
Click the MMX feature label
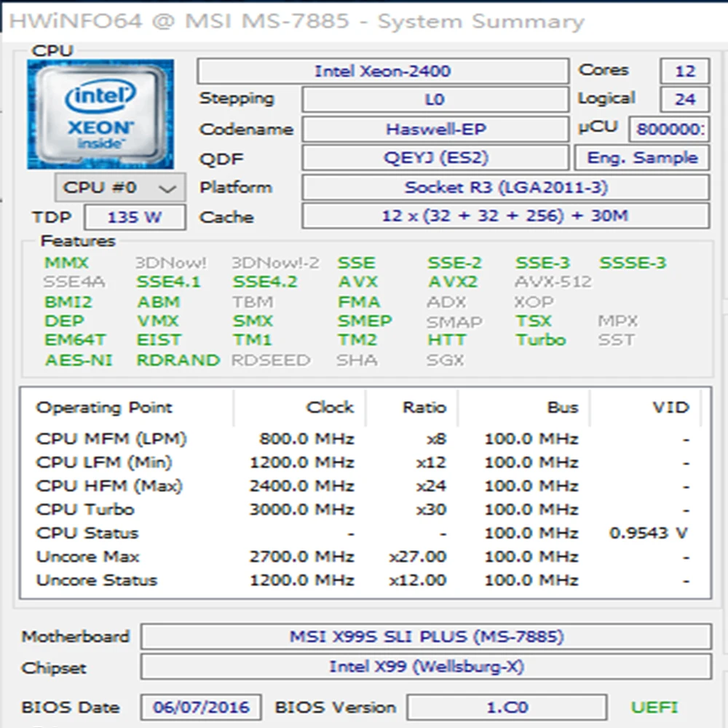pyautogui.click(x=66, y=263)
